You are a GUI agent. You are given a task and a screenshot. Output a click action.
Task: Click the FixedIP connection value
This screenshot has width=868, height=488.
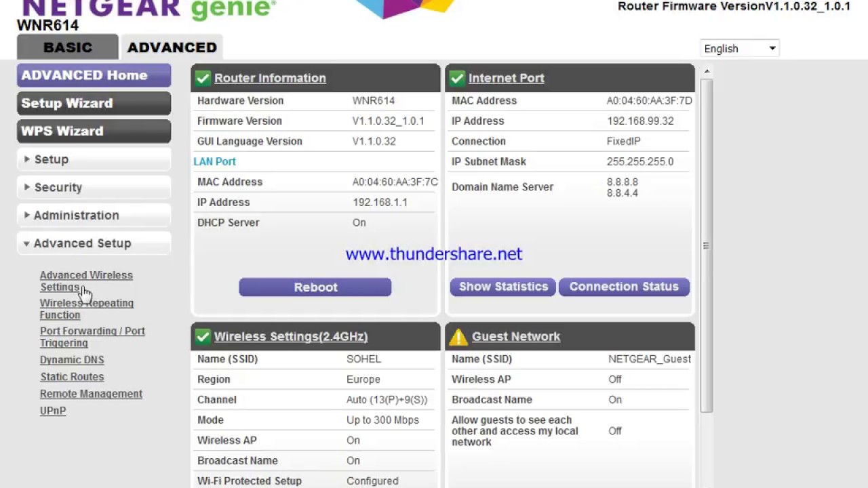tap(623, 141)
